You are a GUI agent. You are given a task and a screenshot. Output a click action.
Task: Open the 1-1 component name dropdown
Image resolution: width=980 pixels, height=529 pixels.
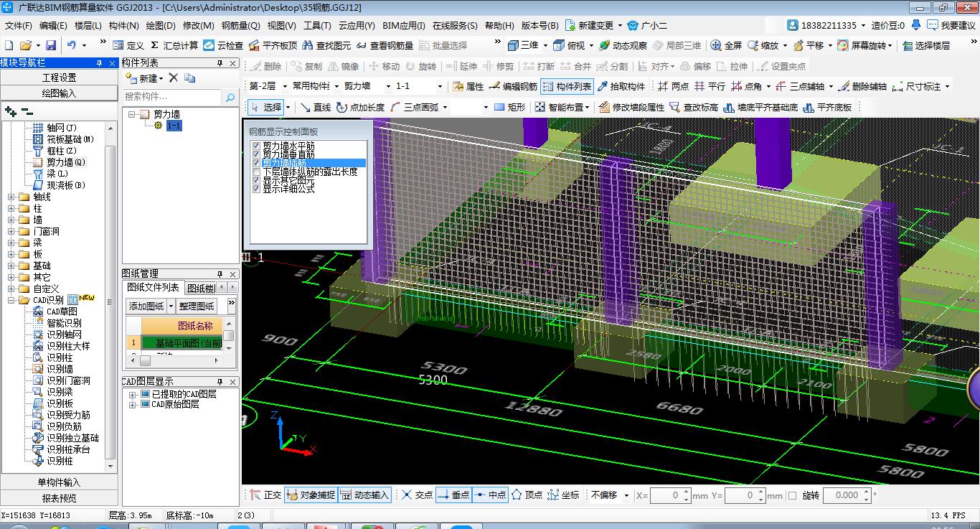(440, 86)
